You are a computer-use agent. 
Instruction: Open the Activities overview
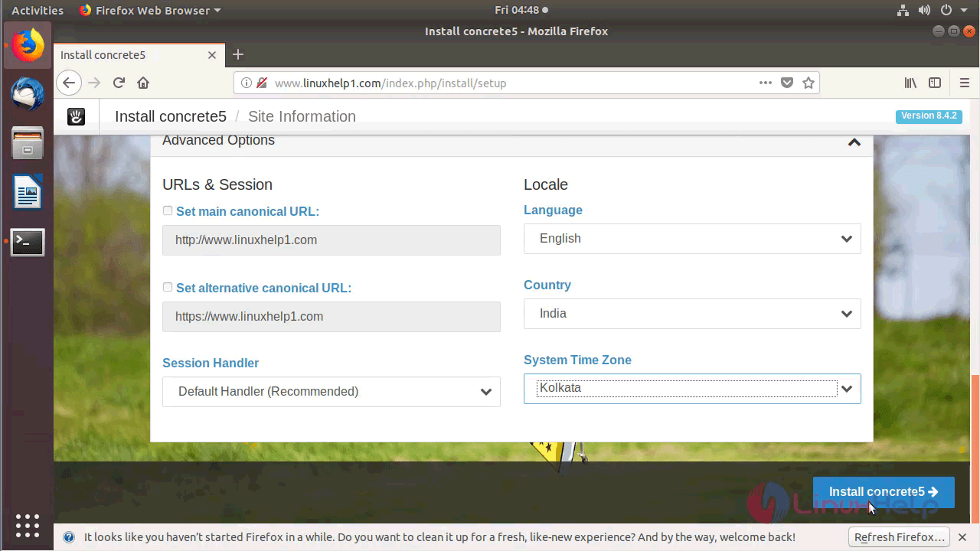38,11
